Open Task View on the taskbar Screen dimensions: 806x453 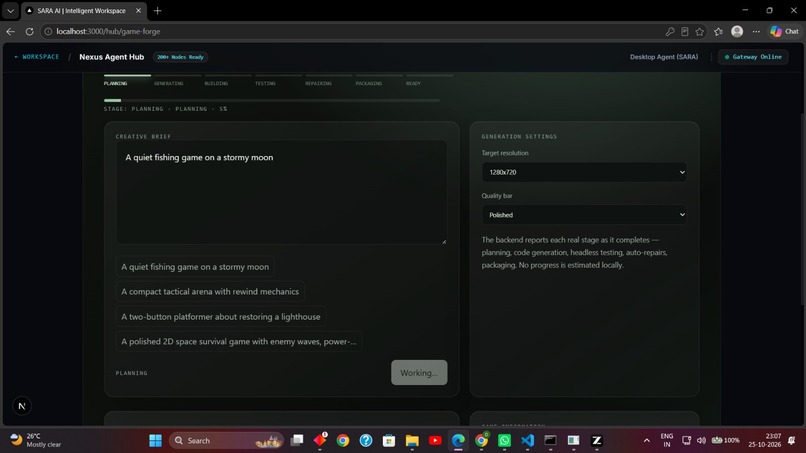click(x=297, y=441)
